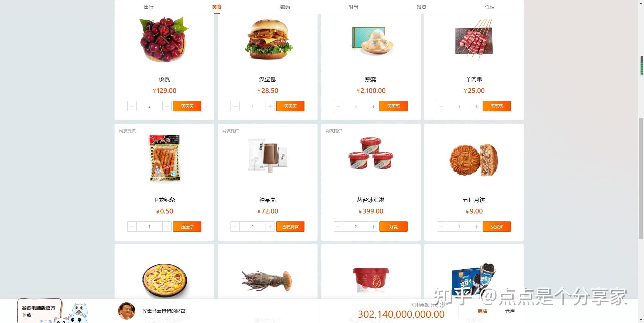Open the 出行 category tab
Screen dimensions: 644x323
tap(149, 7)
